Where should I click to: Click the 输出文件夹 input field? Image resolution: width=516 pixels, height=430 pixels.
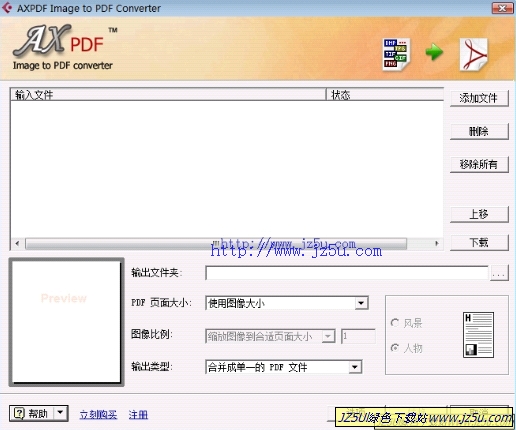(347, 273)
